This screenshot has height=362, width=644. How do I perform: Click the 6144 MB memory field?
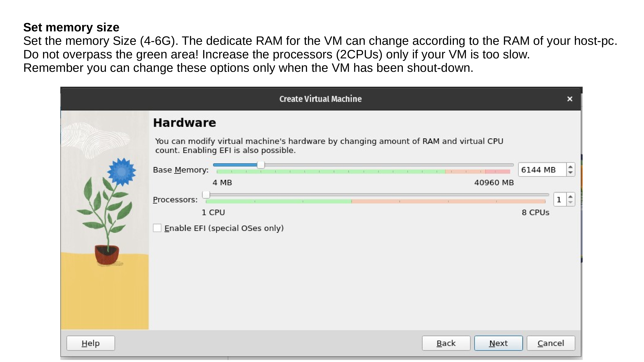(x=542, y=170)
